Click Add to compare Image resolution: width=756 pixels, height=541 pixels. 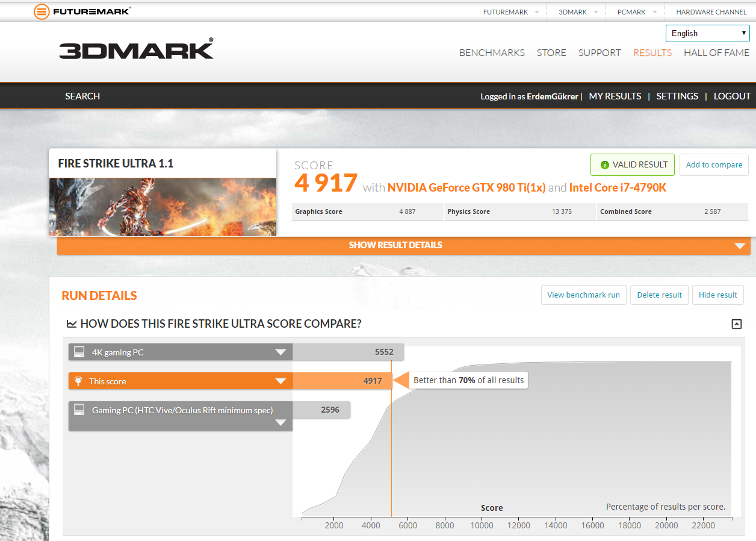pos(714,164)
